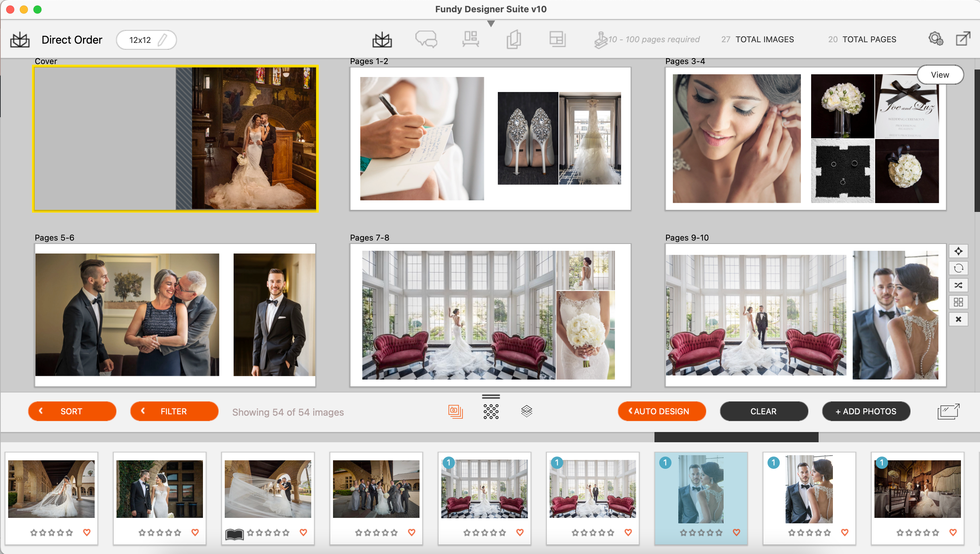Screen dimensions: 980x554
Task: Click the gray dropdown triangle at top center
Action: (x=490, y=24)
